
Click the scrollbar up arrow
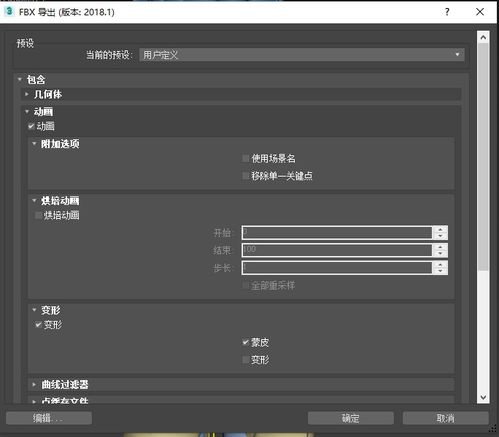pos(483,37)
